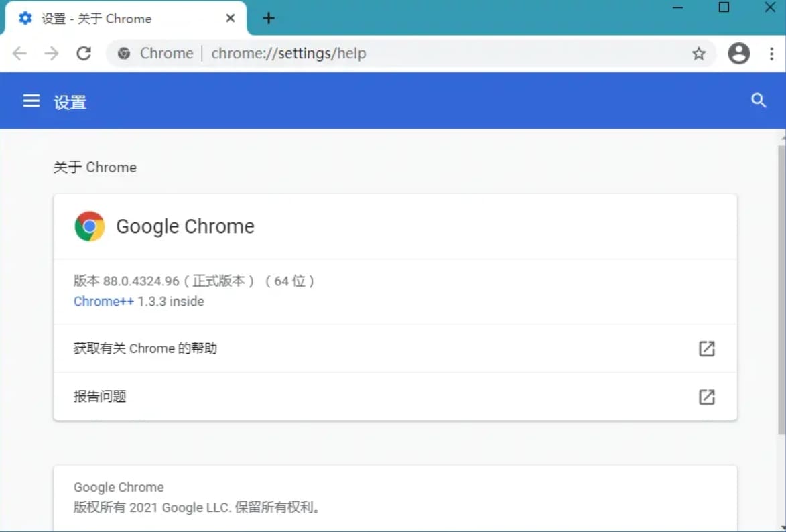The image size is (786, 532).
Task: Open a new tab with the plus button
Action: coord(268,19)
